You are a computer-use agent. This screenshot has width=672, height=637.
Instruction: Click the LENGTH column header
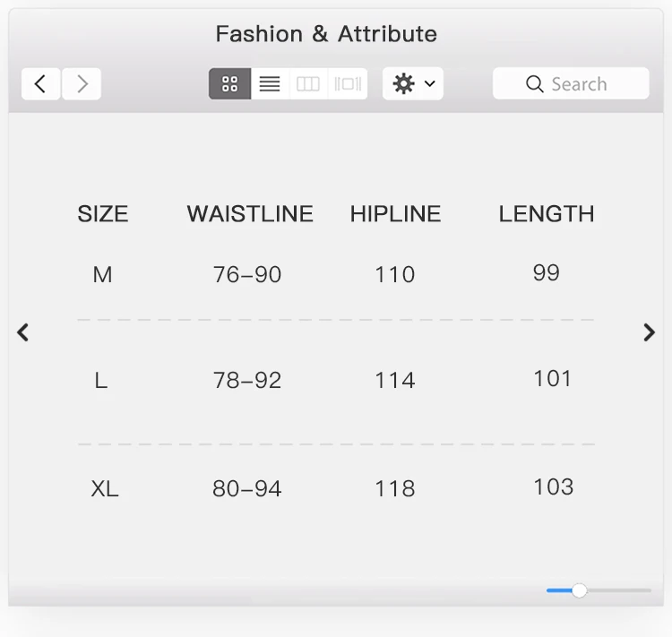click(x=547, y=214)
